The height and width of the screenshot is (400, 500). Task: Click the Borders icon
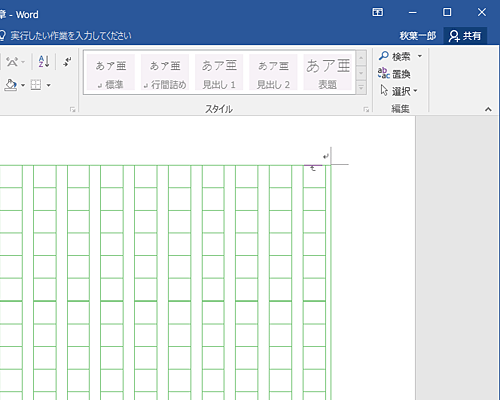tap(36, 85)
